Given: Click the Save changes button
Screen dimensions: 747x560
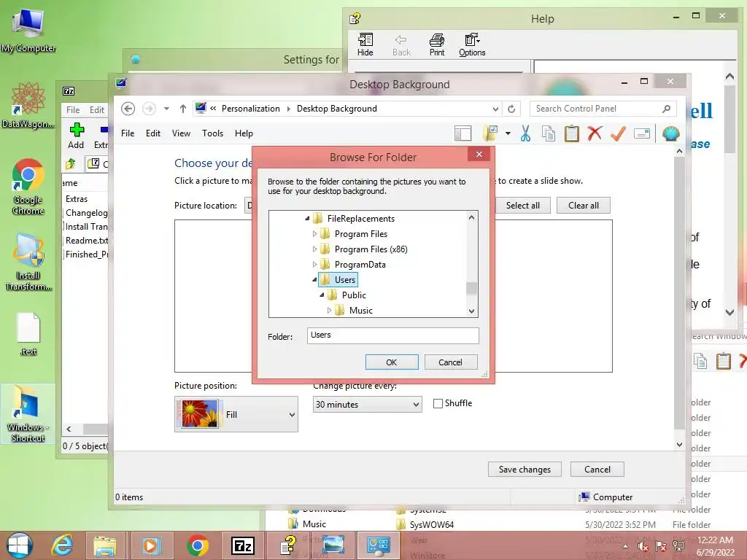Looking at the screenshot, I should tap(525, 470).
